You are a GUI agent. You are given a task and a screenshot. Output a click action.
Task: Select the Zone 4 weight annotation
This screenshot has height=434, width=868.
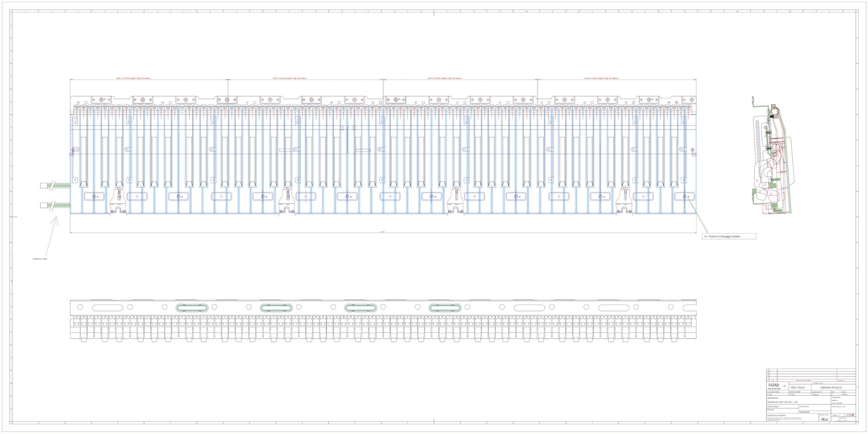pyautogui.click(x=601, y=78)
